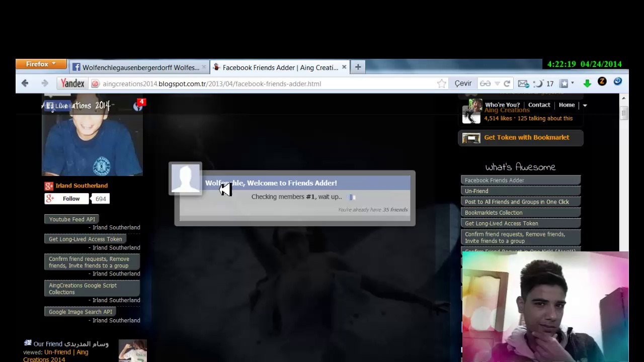The width and height of the screenshot is (644, 362).
Task: Open Confirm friend requests link in What's Awesome
Action: pyautogui.click(x=521, y=237)
